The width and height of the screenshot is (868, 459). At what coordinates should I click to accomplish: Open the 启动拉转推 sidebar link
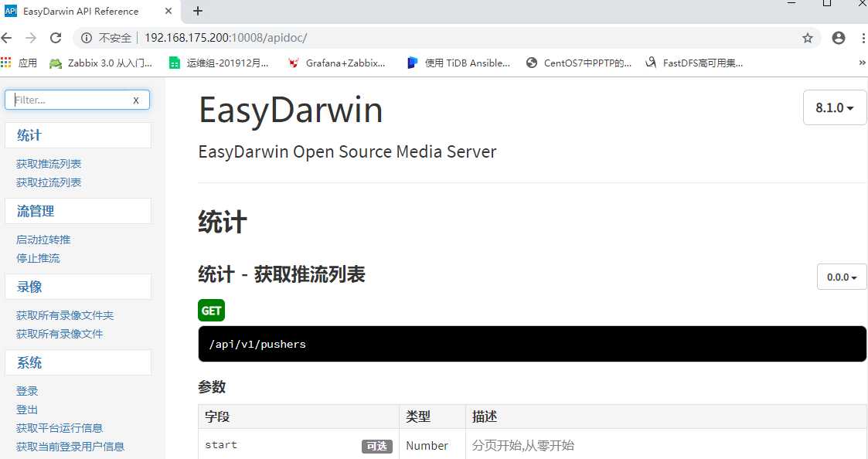(43, 240)
